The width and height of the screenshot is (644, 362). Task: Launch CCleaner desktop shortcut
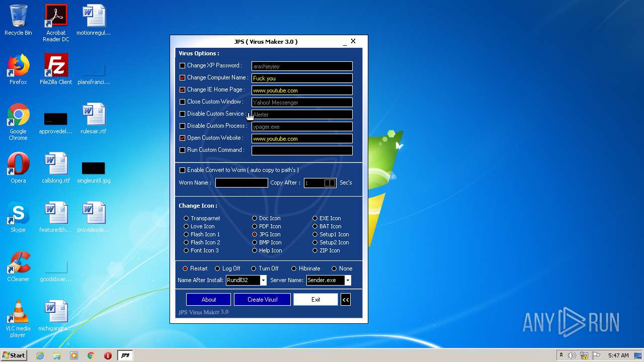point(18,266)
